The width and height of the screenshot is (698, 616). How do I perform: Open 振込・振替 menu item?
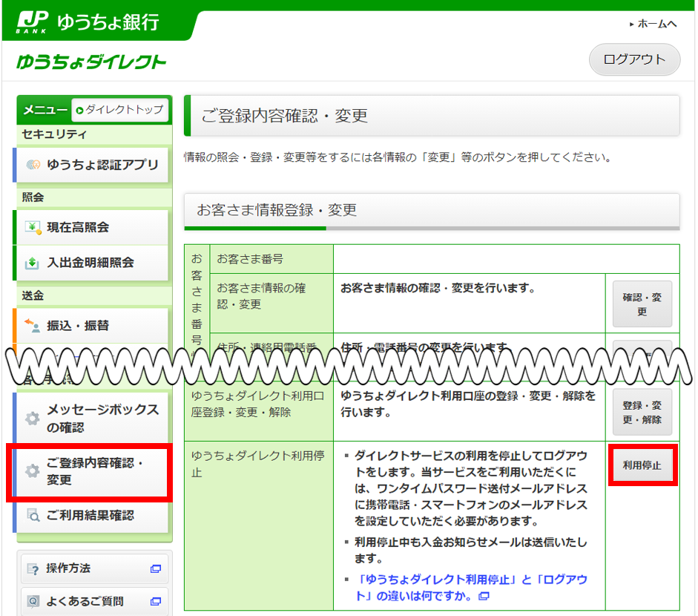(92, 326)
